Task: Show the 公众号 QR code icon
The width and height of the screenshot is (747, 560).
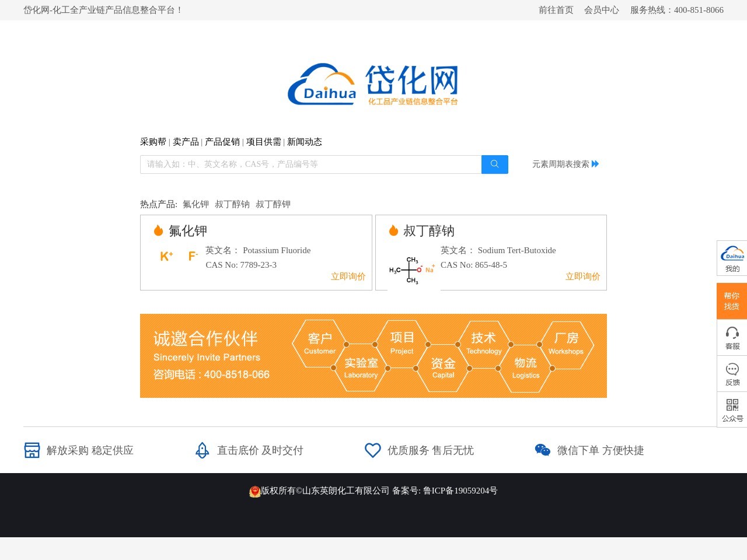Action: [732, 404]
